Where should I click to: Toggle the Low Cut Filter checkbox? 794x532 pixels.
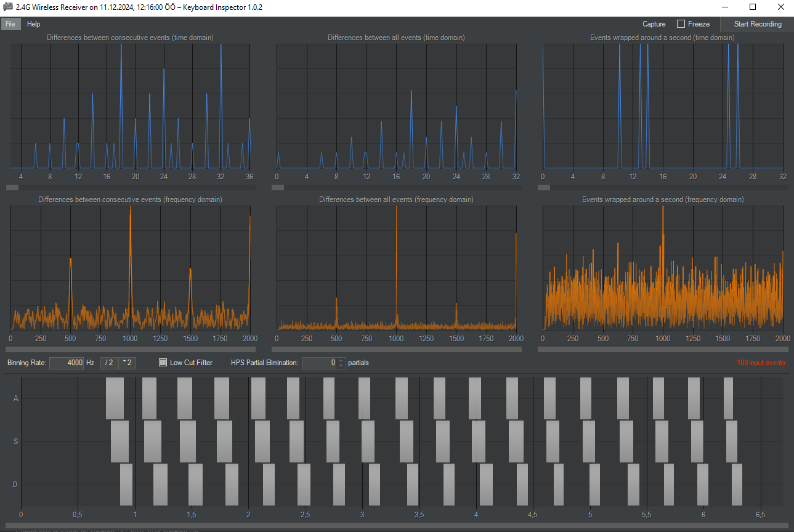pos(163,363)
